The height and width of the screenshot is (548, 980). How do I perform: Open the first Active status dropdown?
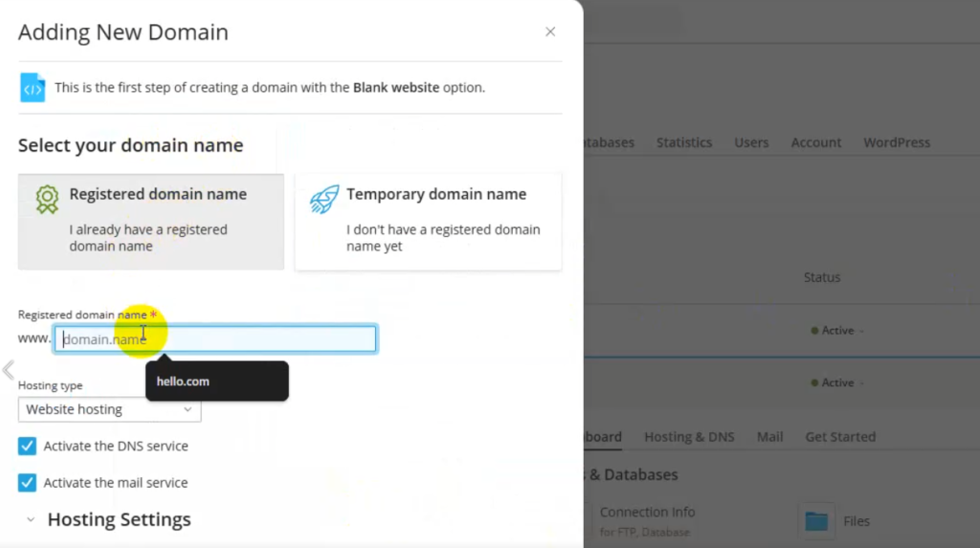[837, 331]
